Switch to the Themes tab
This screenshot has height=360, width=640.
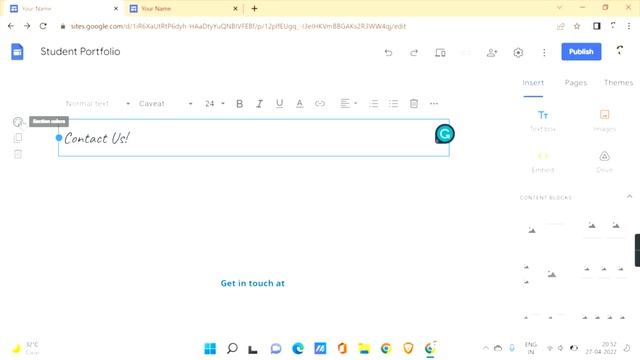618,83
